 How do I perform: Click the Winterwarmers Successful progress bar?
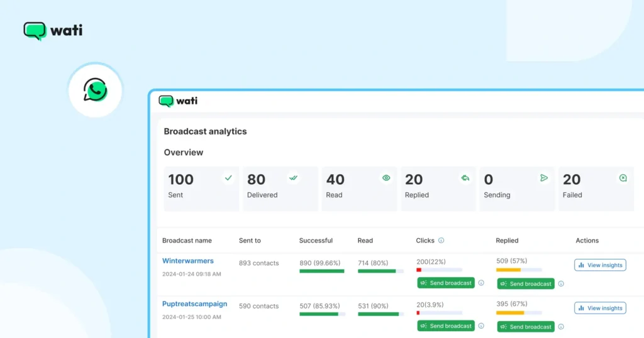click(x=322, y=271)
